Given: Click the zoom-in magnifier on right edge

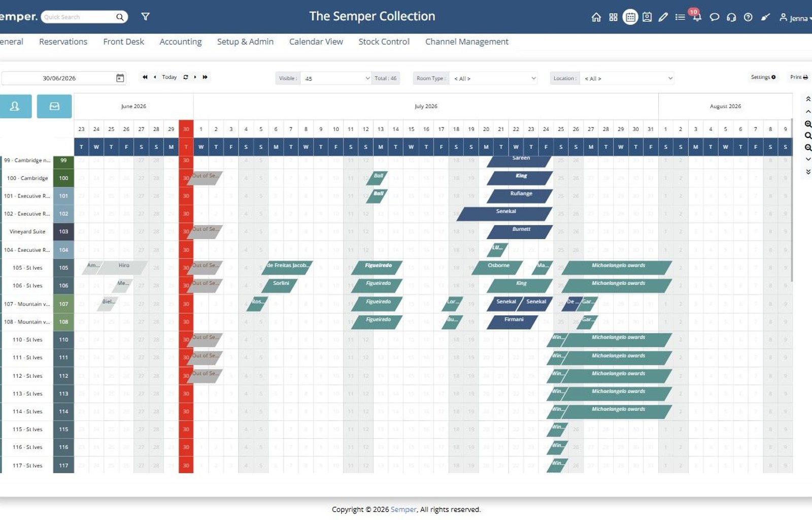Looking at the screenshot, I should coord(808,124).
